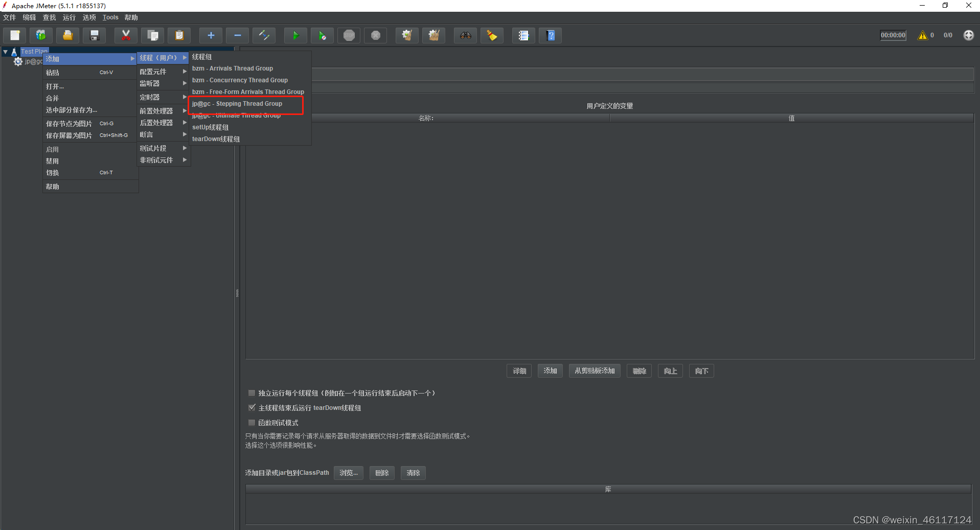Click 粘贴 in context menu
The width and height of the screenshot is (980, 530).
point(90,73)
